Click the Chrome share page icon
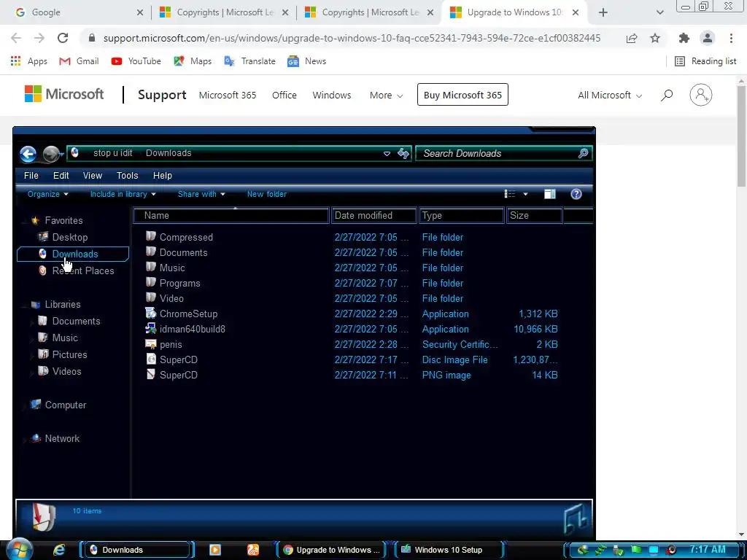Image resolution: width=747 pixels, height=560 pixels. pyautogui.click(x=632, y=38)
